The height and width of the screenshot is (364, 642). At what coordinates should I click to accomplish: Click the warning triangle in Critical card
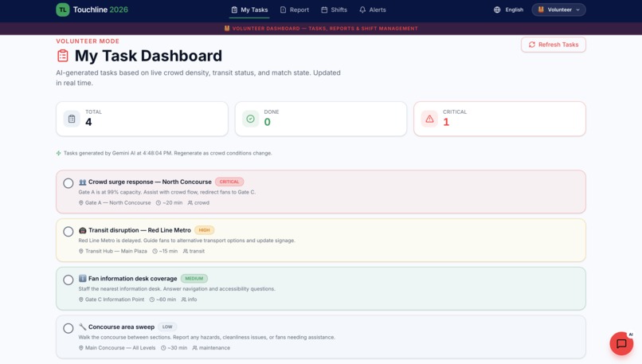429,119
